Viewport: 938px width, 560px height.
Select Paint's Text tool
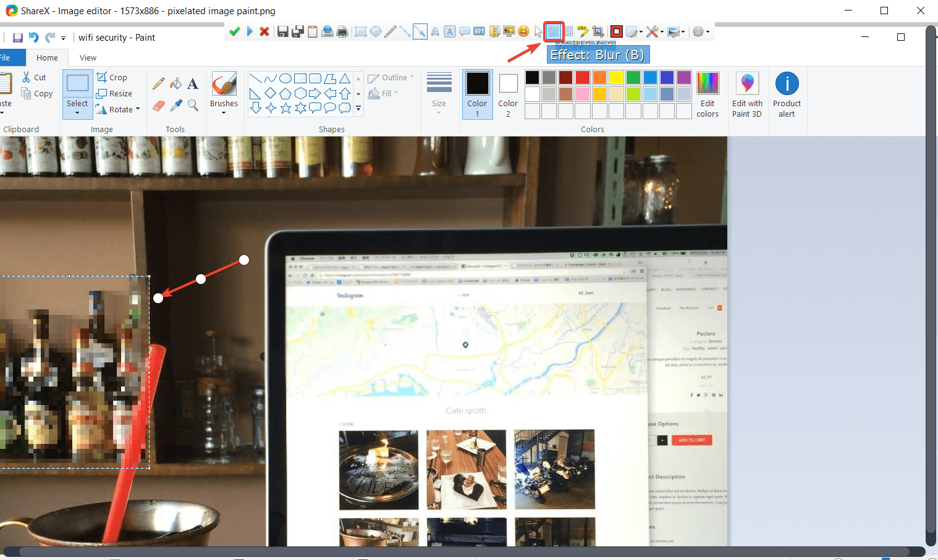point(193,83)
